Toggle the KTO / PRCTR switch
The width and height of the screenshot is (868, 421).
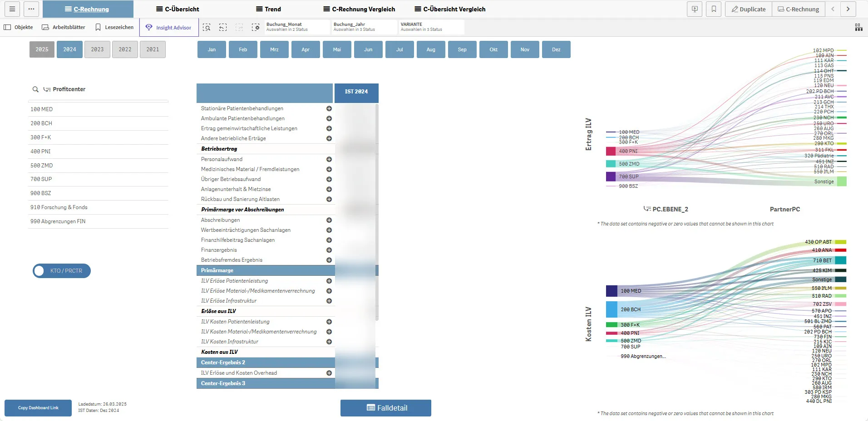click(62, 271)
